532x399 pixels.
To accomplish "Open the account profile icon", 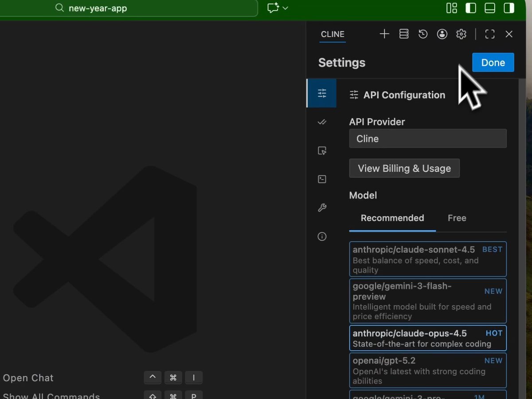I will 442,34.
